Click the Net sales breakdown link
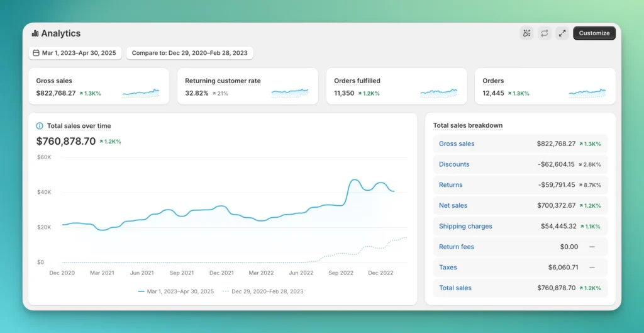This screenshot has height=333, width=644. 453,206
